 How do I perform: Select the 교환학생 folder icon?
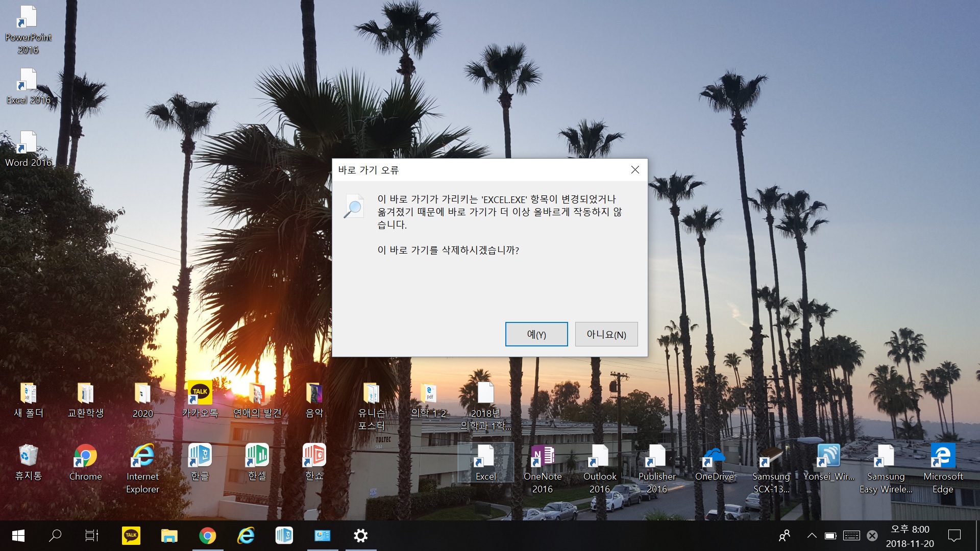tap(85, 400)
